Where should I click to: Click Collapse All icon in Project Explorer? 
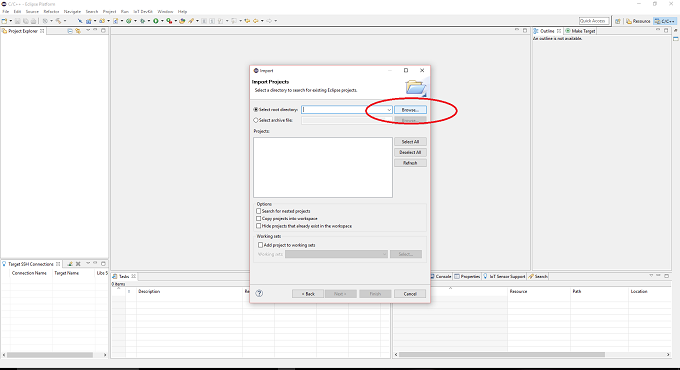coord(70,31)
